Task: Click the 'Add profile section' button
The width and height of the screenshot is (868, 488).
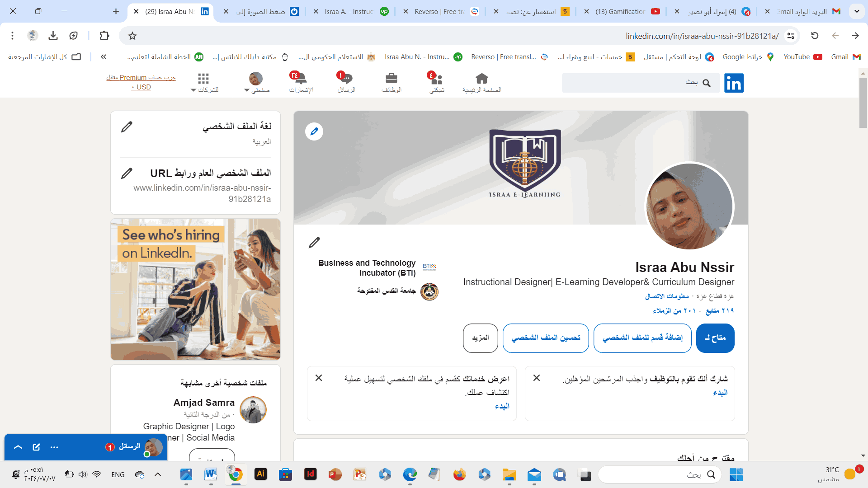Action: tap(642, 338)
